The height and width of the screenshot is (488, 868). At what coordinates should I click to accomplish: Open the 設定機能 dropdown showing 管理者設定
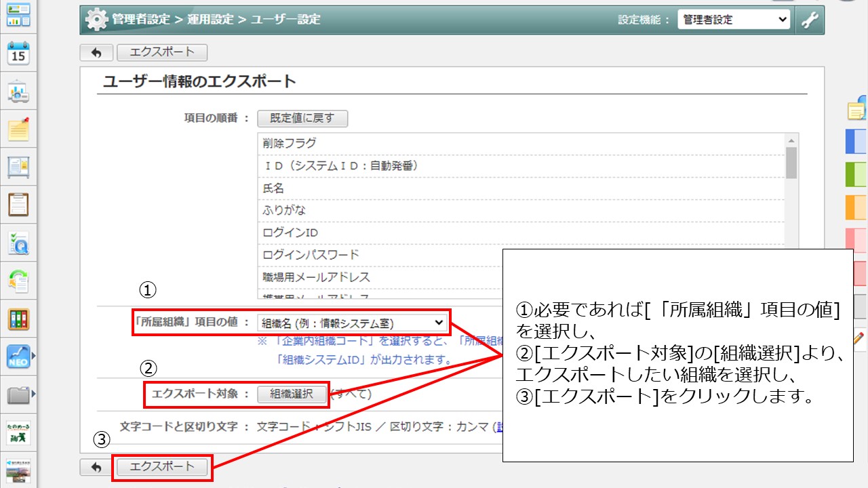[x=734, y=20]
